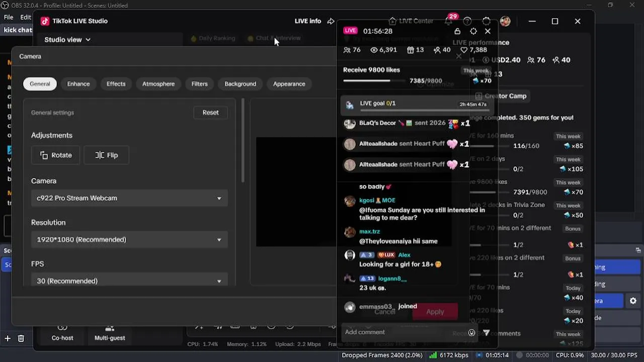Image resolution: width=644 pixels, height=362 pixels.
Task: Click the LIVE info button
Action: [x=308, y=21]
